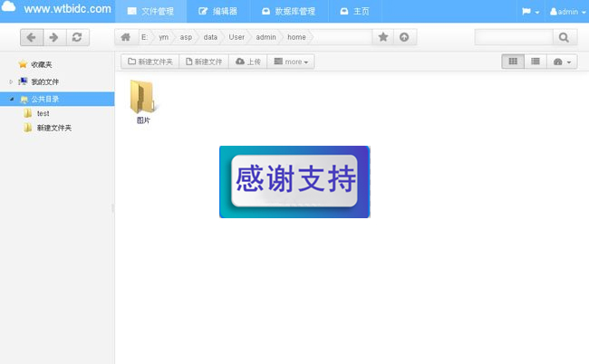Open the 文件管理 tab
The height and width of the screenshot is (364, 589).
coord(150,11)
